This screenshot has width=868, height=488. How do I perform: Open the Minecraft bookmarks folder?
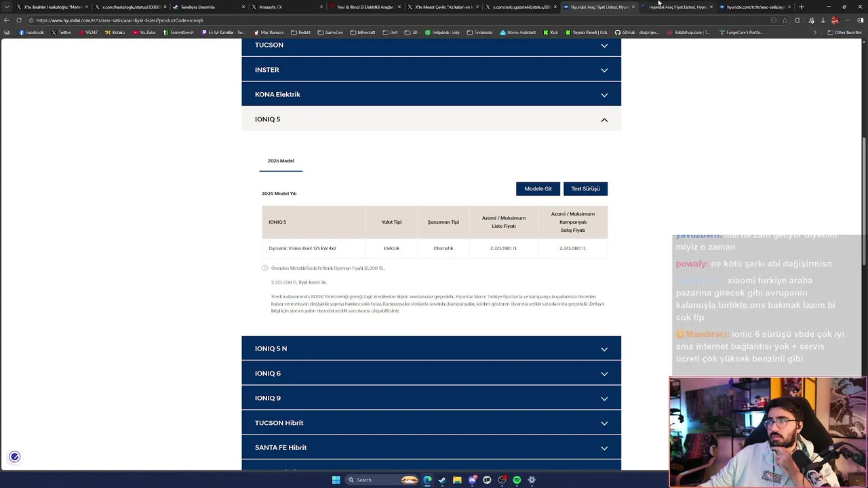[363, 33]
